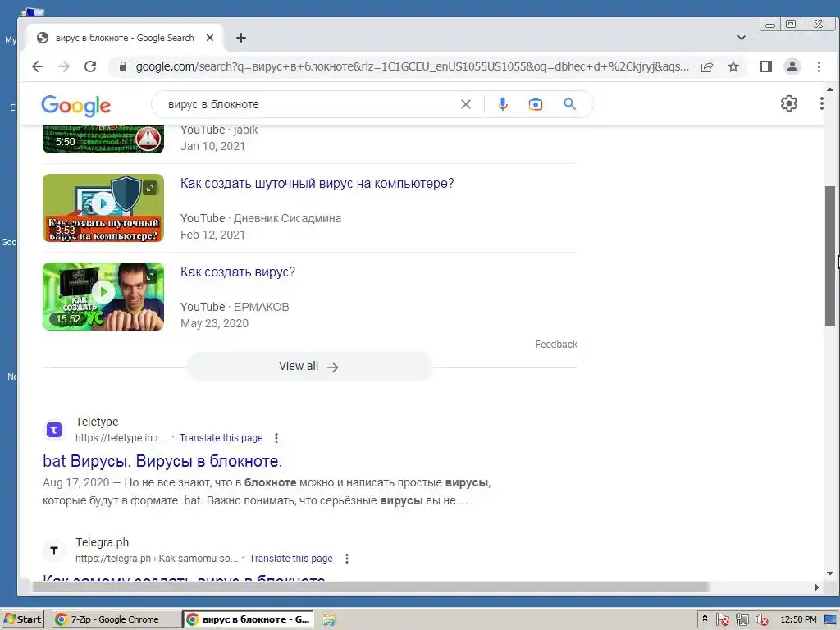Open a new tab with plus button
Image resolution: width=840 pixels, height=630 pixels.
(x=241, y=38)
